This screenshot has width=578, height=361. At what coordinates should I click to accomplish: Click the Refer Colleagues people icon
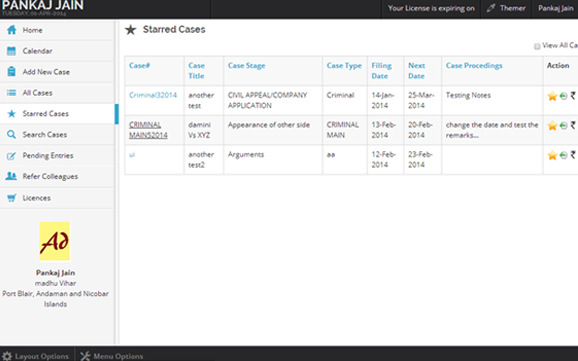11,176
